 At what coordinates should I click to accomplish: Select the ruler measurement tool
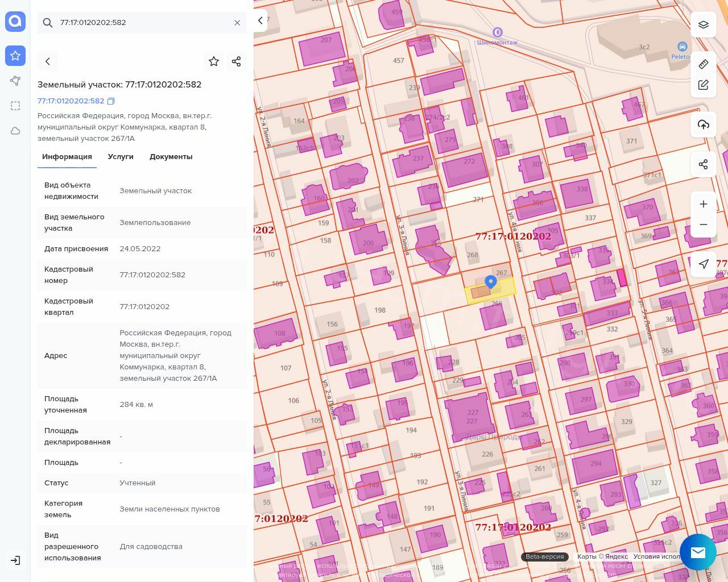pyautogui.click(x=704, y=64)
